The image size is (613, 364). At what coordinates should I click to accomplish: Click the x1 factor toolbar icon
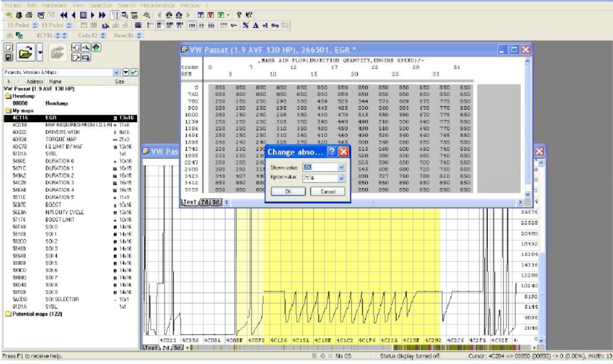(265, 25)
